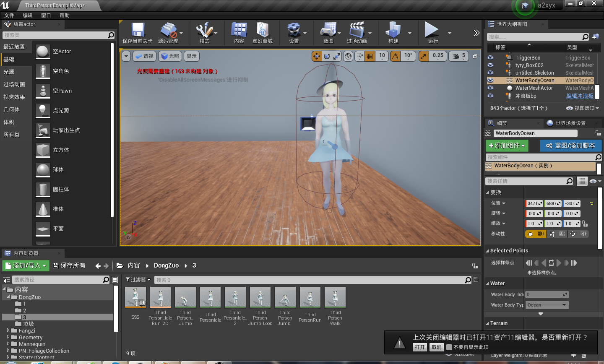604x364 pixels.
Task: Set mobility to Static (静态)
Action: (x=536, y=234)
